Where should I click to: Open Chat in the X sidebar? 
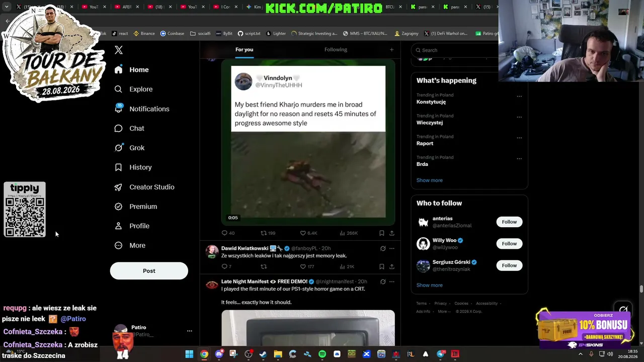click(x=129, y=128)
